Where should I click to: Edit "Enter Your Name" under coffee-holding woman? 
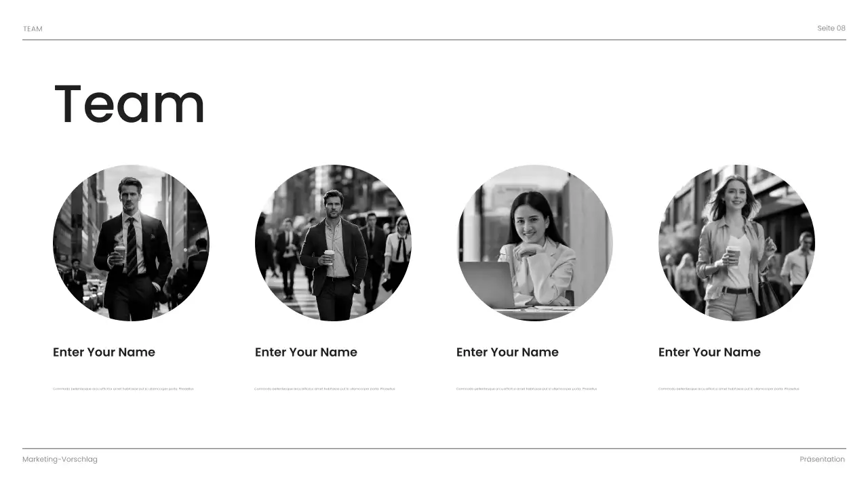click(x=709, y=352)
